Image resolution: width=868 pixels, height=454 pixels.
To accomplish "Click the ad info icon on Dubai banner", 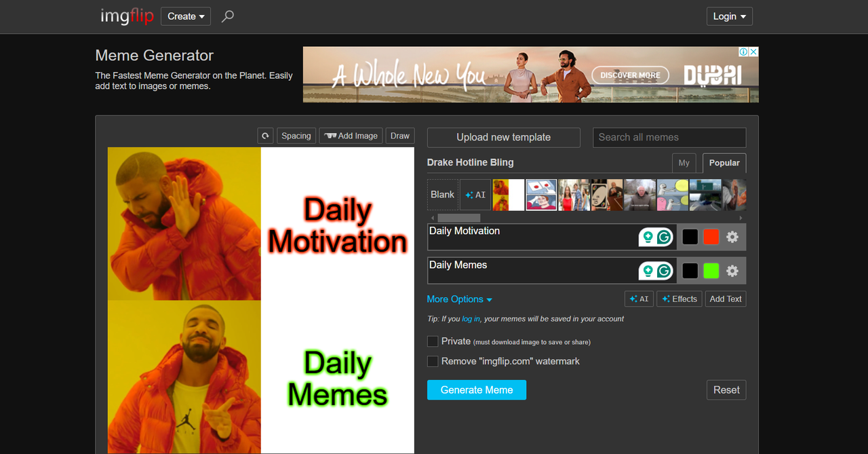I will pyautogui.click(x=744, y=52).
